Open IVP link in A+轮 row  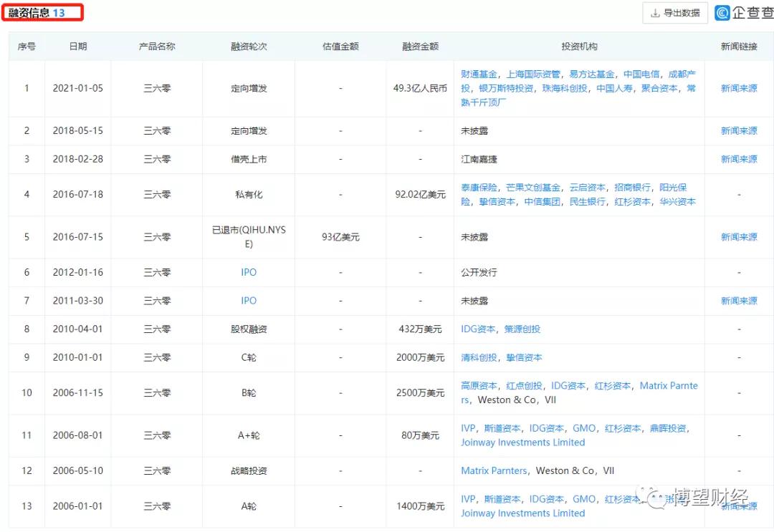coord(468,428)
